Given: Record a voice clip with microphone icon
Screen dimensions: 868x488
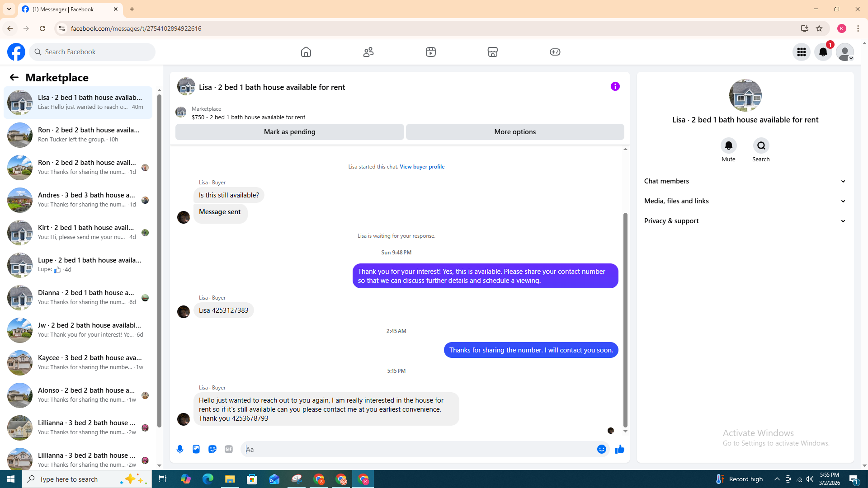Looking at the screenshot, I should pyautogui.click(x=180, y=449).
